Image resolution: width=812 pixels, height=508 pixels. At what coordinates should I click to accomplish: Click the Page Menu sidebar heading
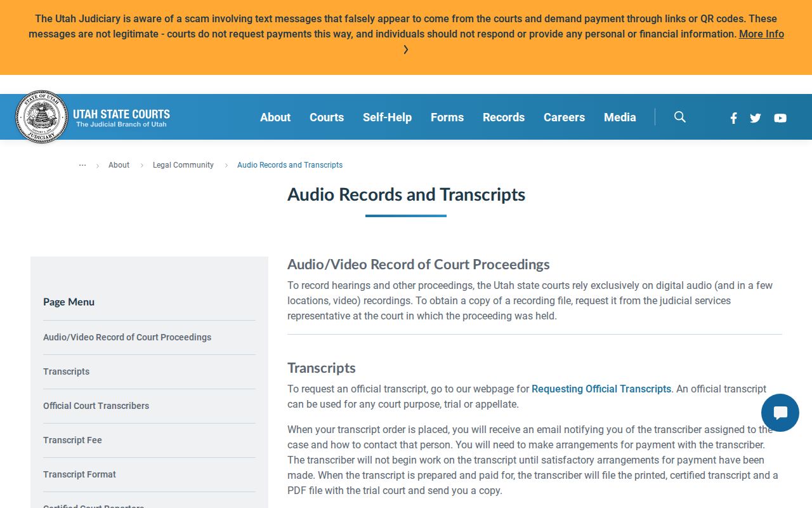(69, 302)
